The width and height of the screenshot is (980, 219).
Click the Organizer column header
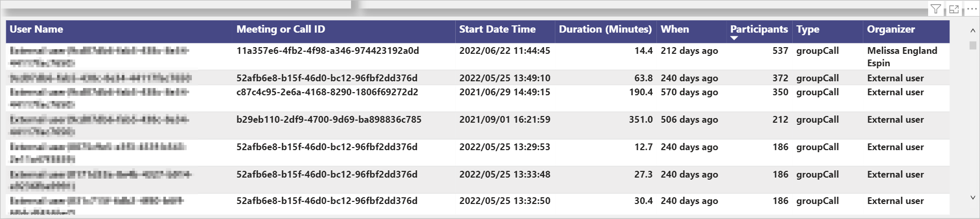[x=891, y=30]
